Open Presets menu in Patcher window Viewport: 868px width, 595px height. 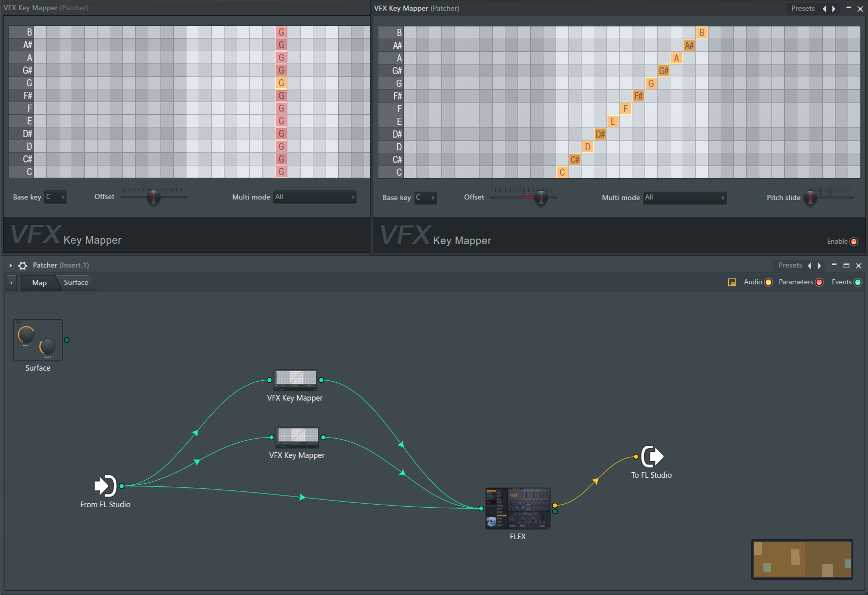coord(790,265)
